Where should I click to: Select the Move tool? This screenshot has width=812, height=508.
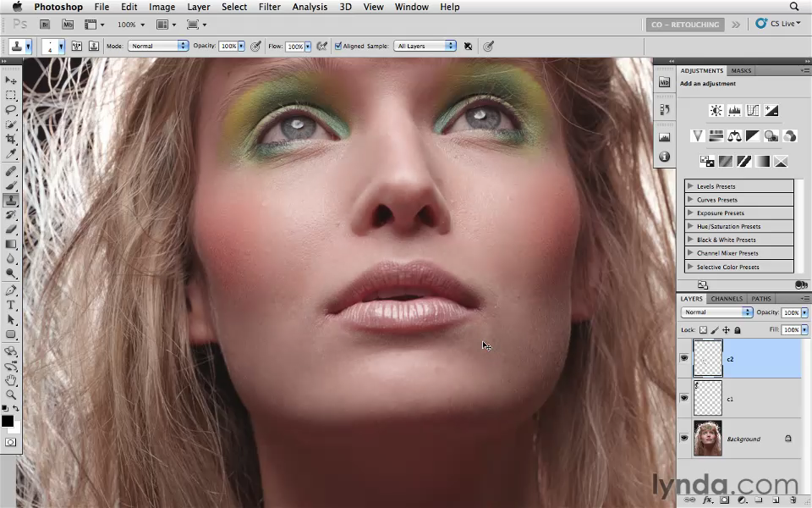10,80
